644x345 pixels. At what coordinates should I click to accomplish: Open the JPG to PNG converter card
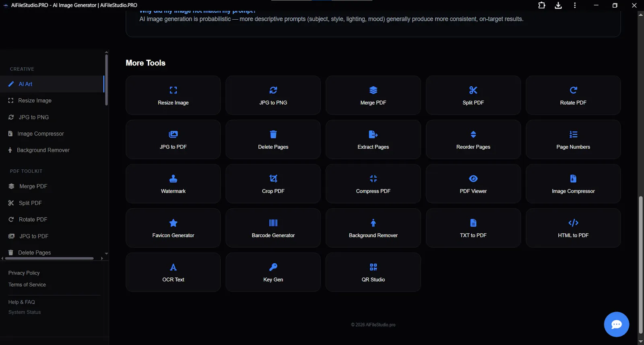click(273, 95)
